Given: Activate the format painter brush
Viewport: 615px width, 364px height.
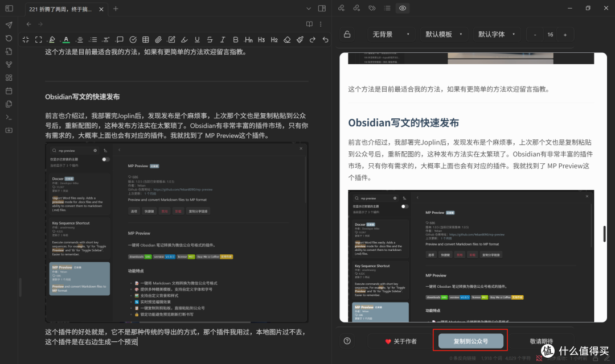Looking at the screenshot, I should (300, 40).
